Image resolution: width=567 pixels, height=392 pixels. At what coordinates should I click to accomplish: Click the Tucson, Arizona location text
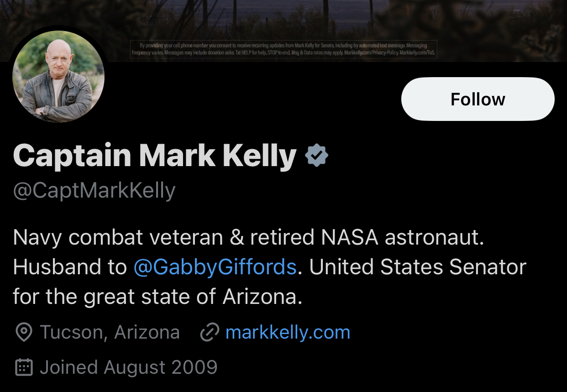tap(110, 332)
